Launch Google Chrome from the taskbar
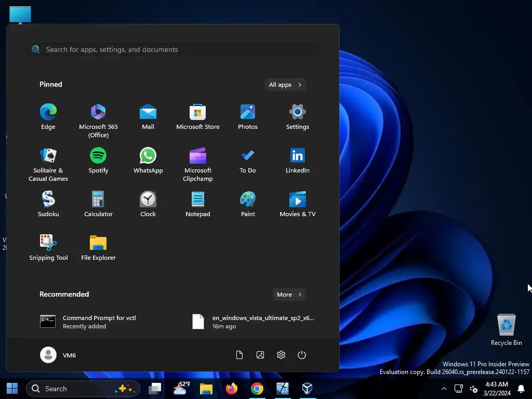Image resolution: width=532 pixels, height=399 pixels. 257,389
